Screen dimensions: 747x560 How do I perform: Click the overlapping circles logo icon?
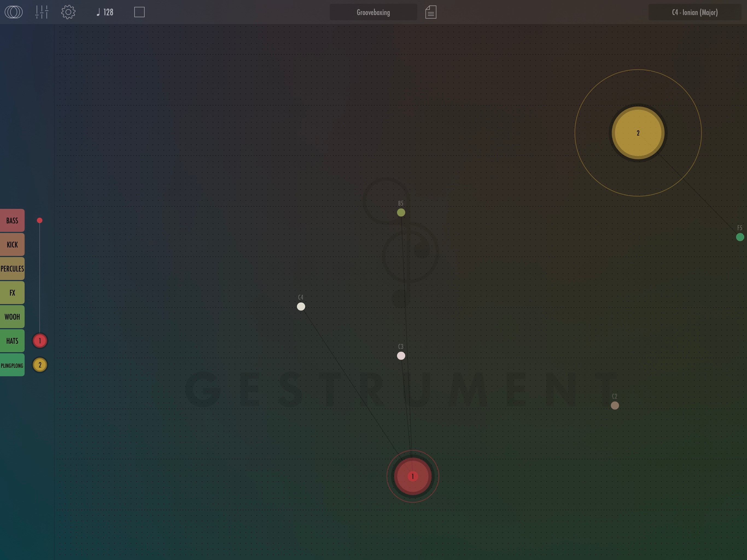click(13, 12)
